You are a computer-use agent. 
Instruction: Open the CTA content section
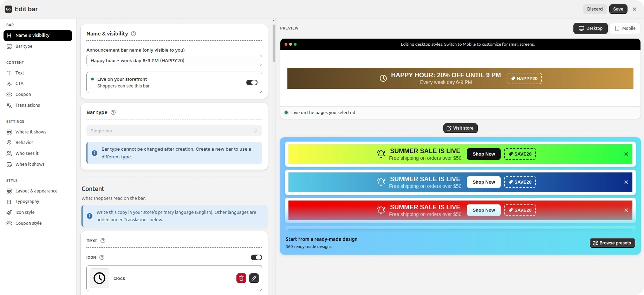click(x=38, y=84)
